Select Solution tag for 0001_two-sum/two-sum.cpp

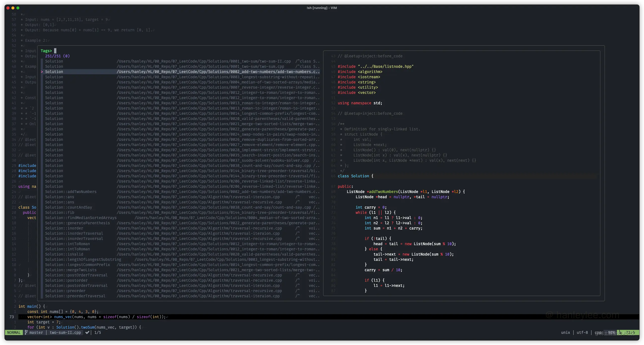pos(180,67)
